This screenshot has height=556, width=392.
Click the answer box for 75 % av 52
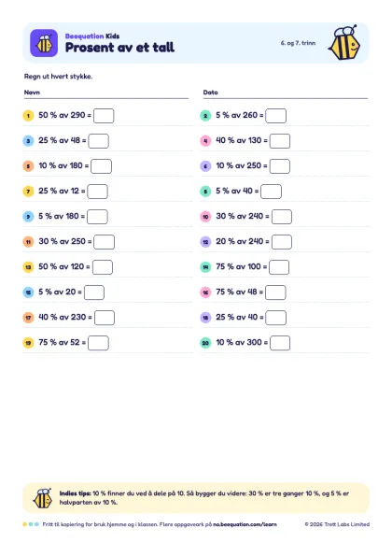point(98,343)
